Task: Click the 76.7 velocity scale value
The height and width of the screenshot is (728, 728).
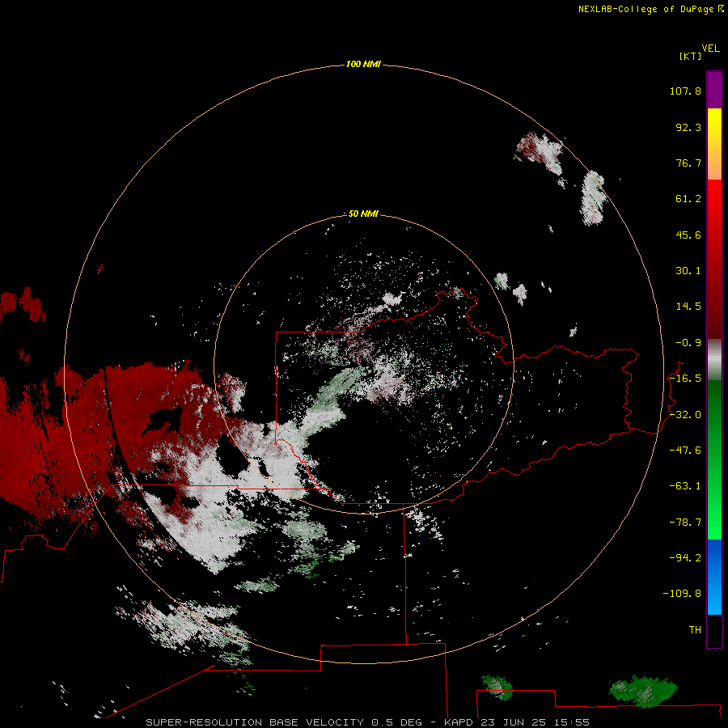Action: click(688, 163)
